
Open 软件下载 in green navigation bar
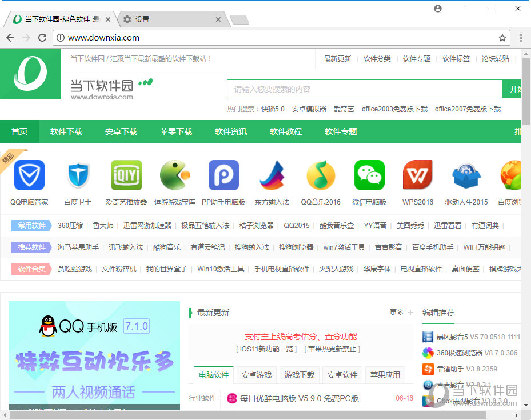click(x=66, y=131)
